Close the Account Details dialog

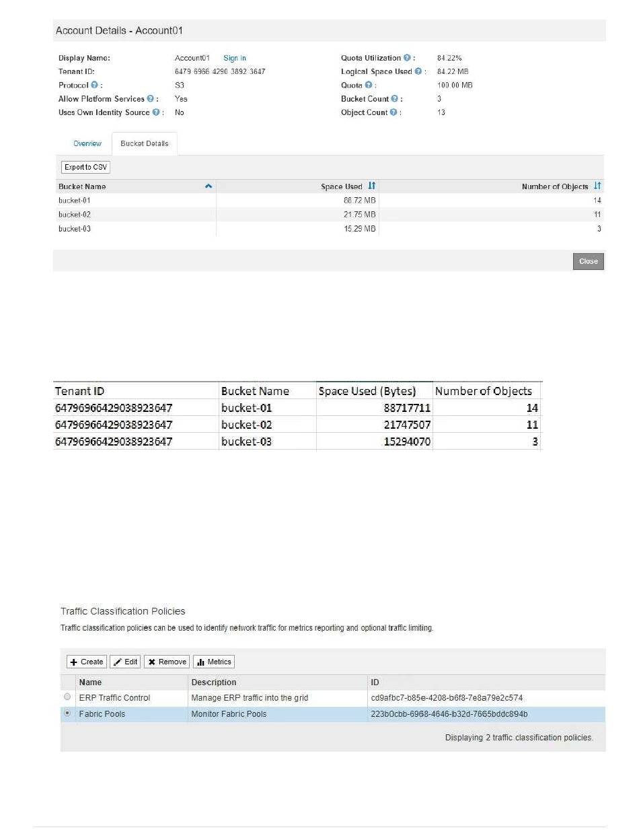588,261
